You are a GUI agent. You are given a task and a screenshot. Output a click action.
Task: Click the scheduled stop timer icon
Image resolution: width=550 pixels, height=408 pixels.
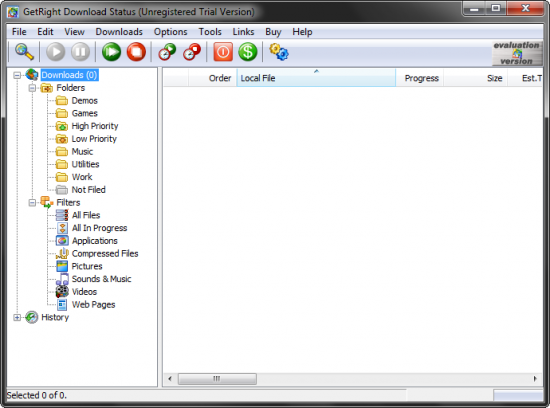[192, 52]
